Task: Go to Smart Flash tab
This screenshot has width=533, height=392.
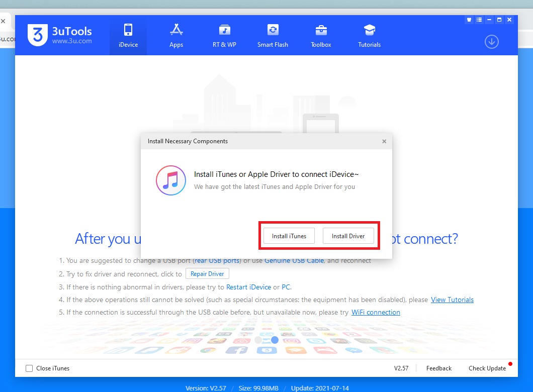Action: coord(273,35)
